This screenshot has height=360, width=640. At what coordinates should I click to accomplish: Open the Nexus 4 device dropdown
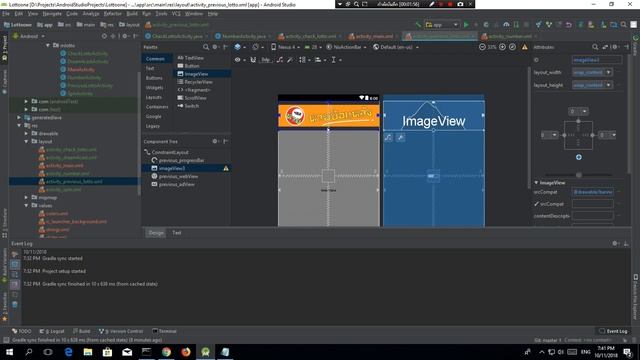point(285,47)
